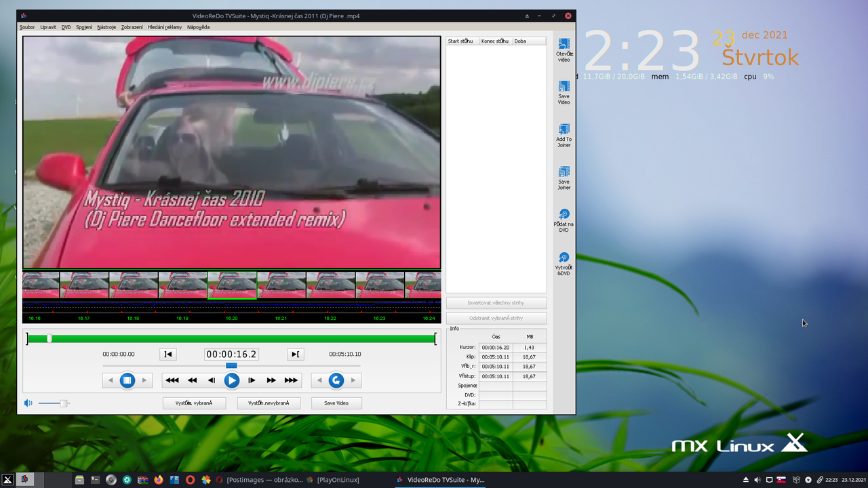The image size is (868, 488).
Task: Click the Doba column header
Action: coord(529,41)
